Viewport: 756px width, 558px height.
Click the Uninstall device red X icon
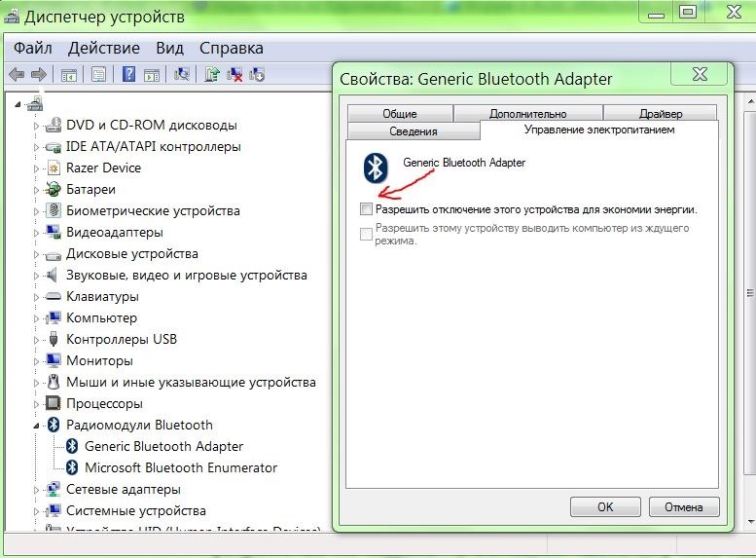tap(234, 74)
